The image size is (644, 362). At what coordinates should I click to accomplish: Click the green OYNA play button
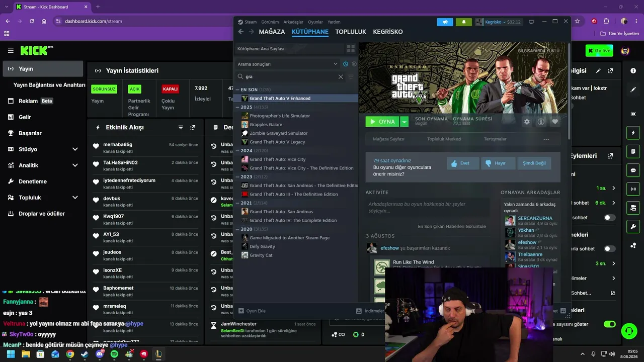pos(383,122)
